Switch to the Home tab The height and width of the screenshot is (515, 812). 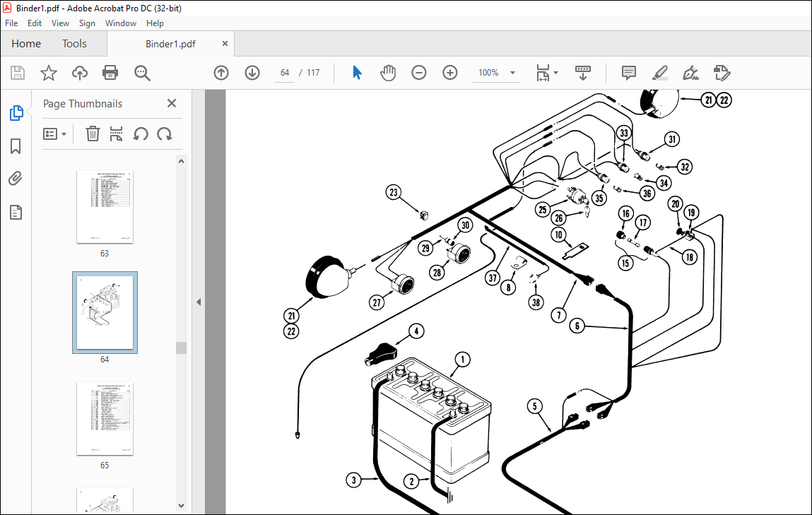pos(26,44)
